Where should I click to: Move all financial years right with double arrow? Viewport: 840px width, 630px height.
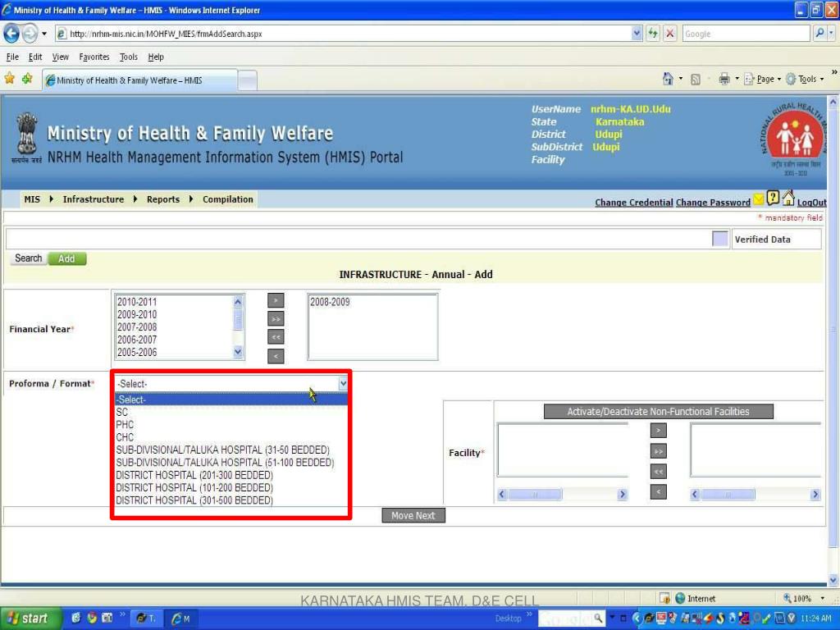point(276,319)
